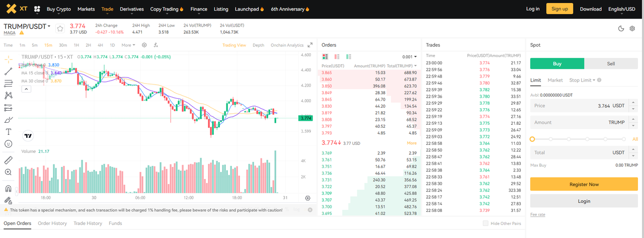Open Total(TRUMP) column dropdown
The image size is (644, 238).
(403, 66)
